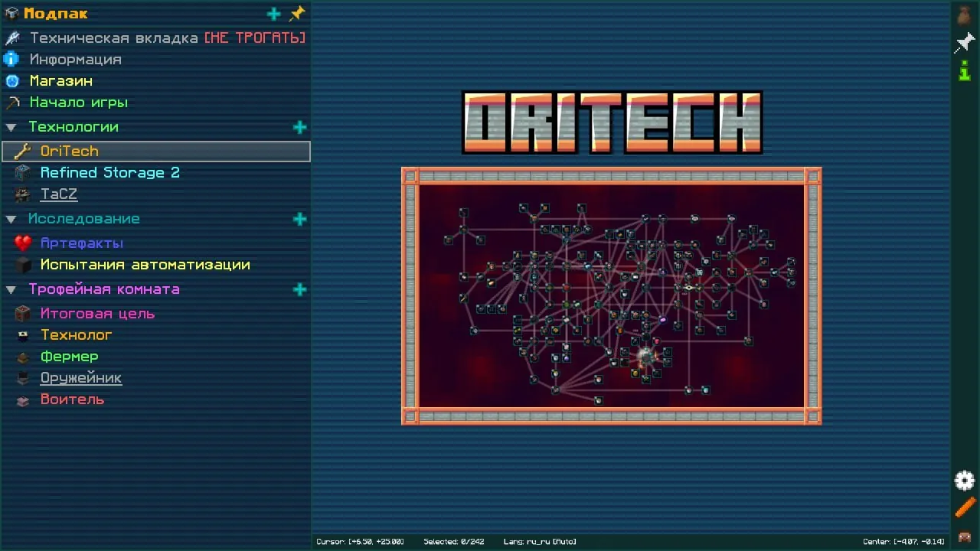Open settings with the white gear icon
The height and width of the screenshot is (551, 980).
(965, 481)
